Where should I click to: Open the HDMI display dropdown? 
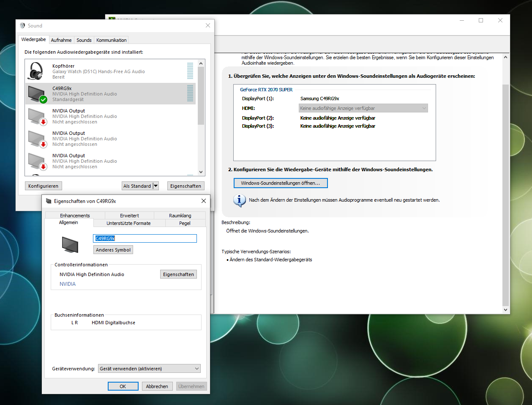click(x=363, y=108)
